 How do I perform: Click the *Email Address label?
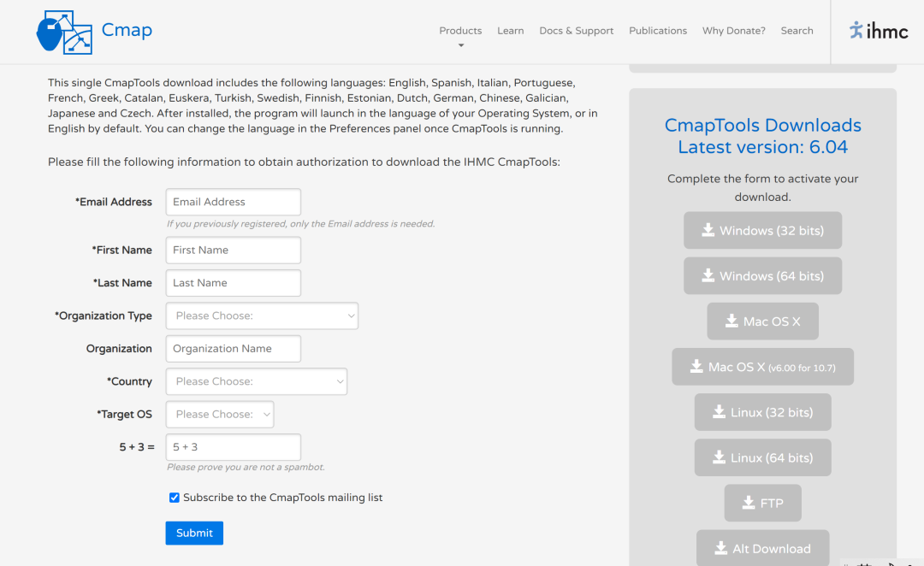point(114,202)
